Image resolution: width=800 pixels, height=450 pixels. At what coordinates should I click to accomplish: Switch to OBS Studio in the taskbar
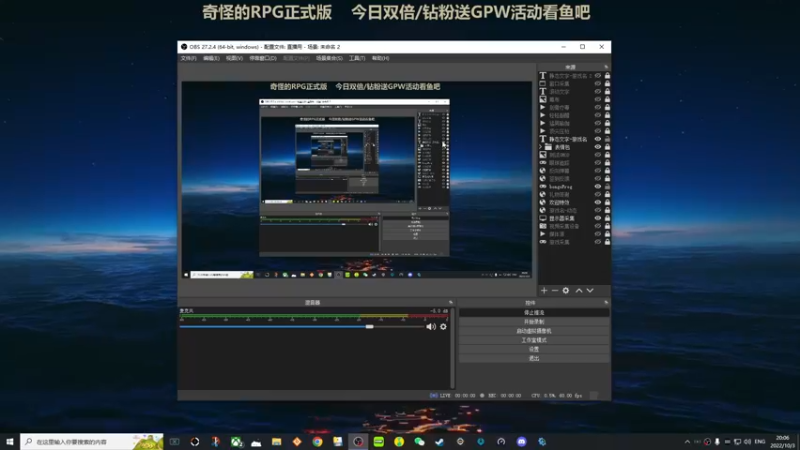click(x=358, y=442)
